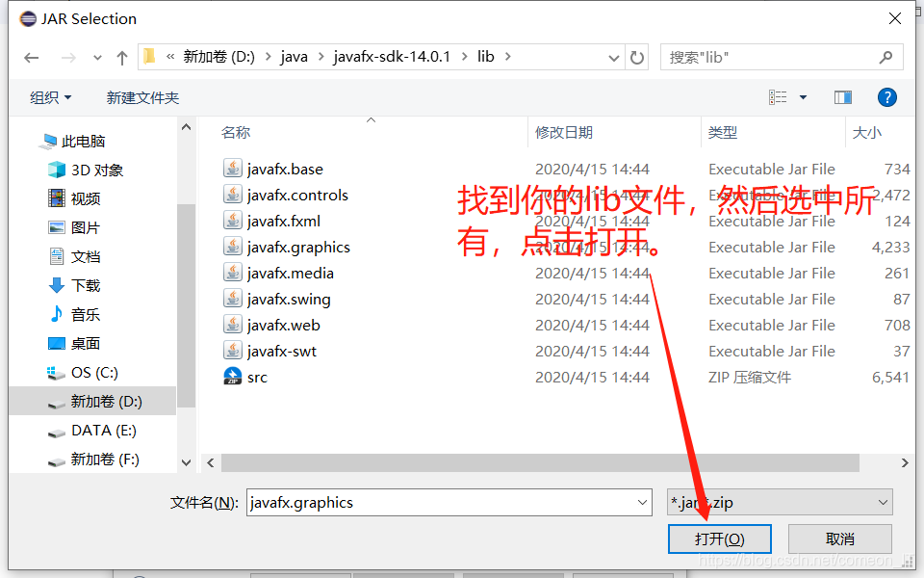Close the JAR Selection dialog
Viewport: 924px width, 578px height.
pyautogui.click(x=894, y=19)
